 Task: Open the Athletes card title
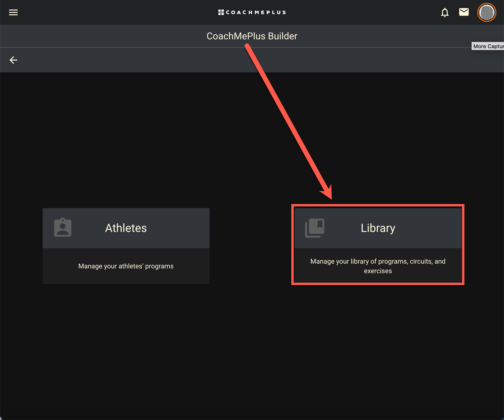[126, 228]
